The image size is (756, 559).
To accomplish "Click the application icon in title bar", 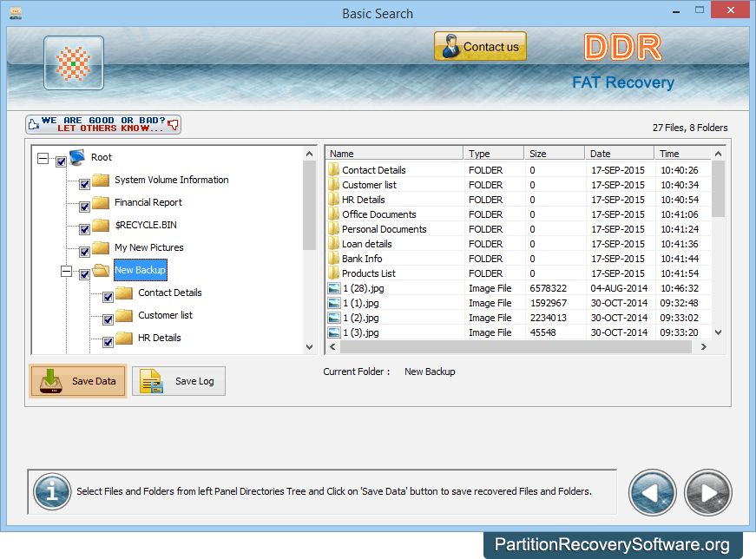I will pyautogui.click(x=16, y=13).
